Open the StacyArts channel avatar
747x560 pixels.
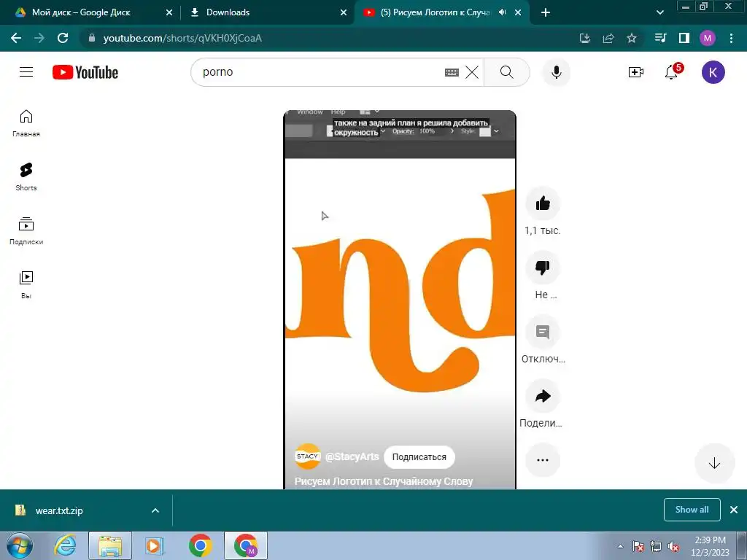(307, 456)
